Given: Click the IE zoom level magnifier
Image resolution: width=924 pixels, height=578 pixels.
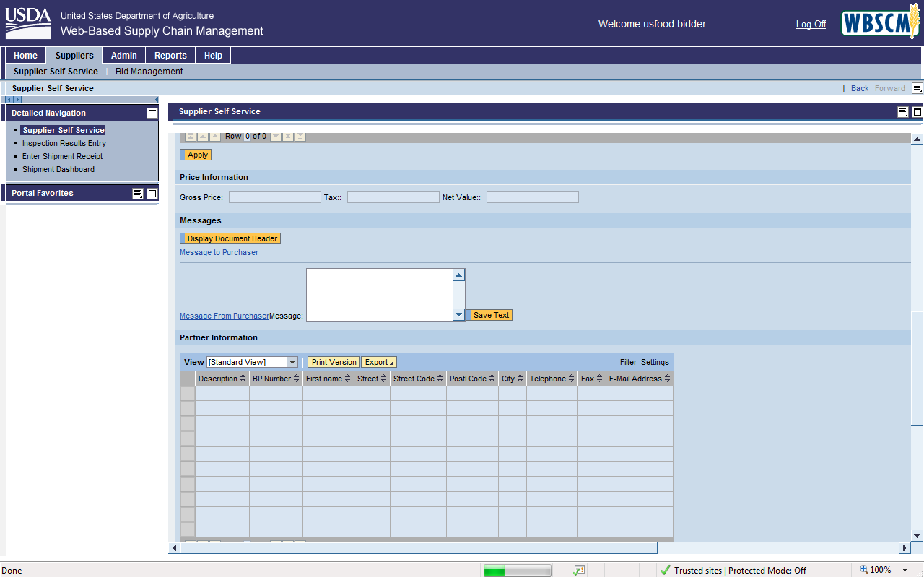Looking at the screenshot, I should pos(864,570).
